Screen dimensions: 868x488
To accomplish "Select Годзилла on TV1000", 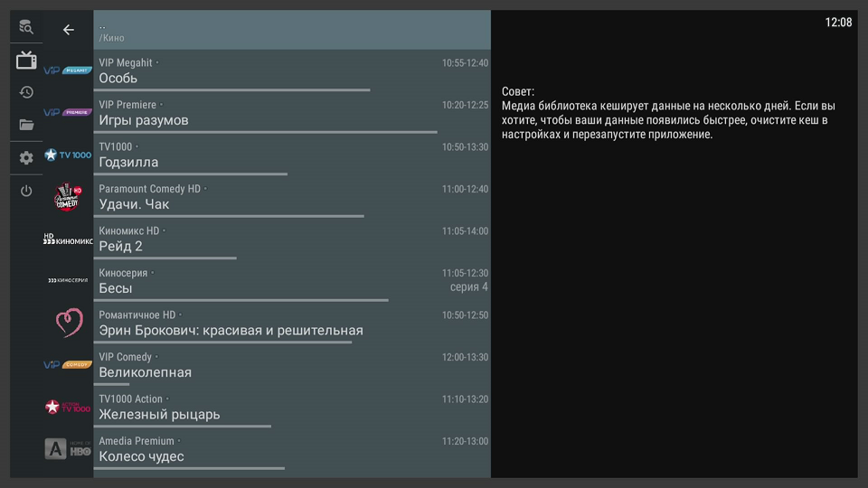I will (292, 155).
